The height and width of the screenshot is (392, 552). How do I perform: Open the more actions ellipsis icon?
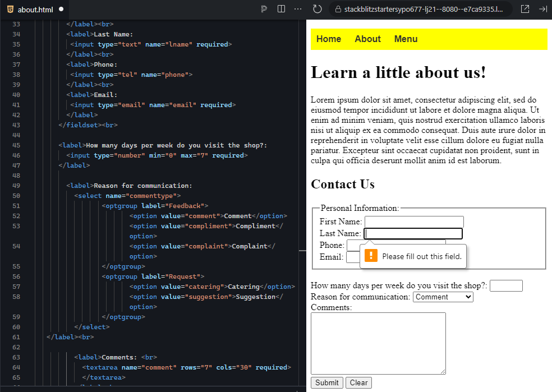[x=297, y=9]
